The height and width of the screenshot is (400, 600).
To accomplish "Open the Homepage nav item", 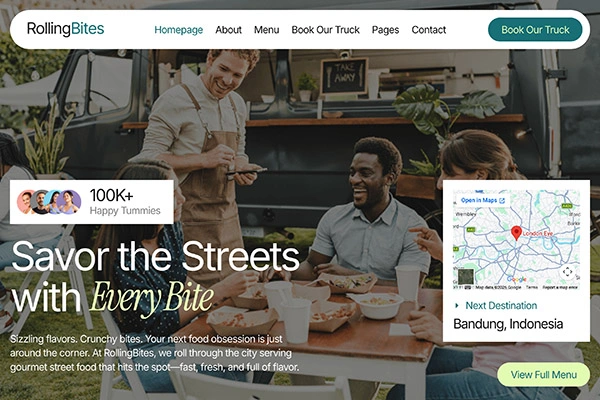I will pos(179,30).
